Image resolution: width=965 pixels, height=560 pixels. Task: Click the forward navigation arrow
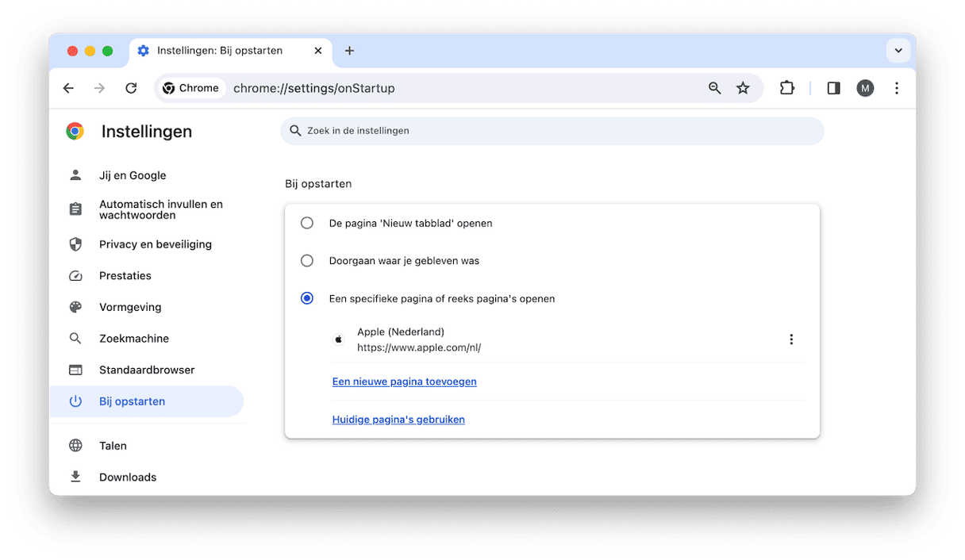point(99,88)
